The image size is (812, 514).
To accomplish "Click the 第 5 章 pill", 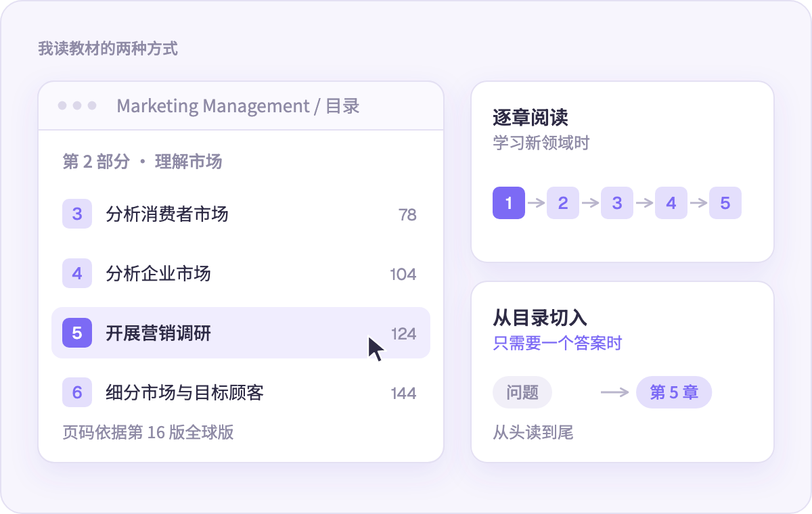I will pos(674,392).
